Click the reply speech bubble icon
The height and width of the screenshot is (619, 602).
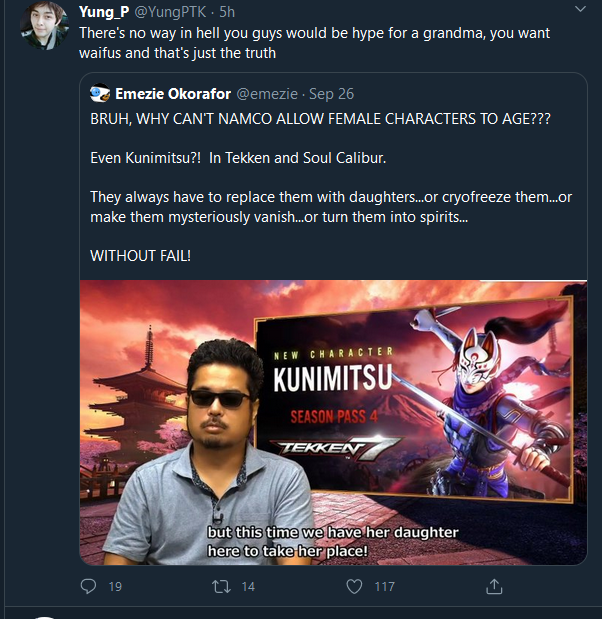click(x=88, y=587)
